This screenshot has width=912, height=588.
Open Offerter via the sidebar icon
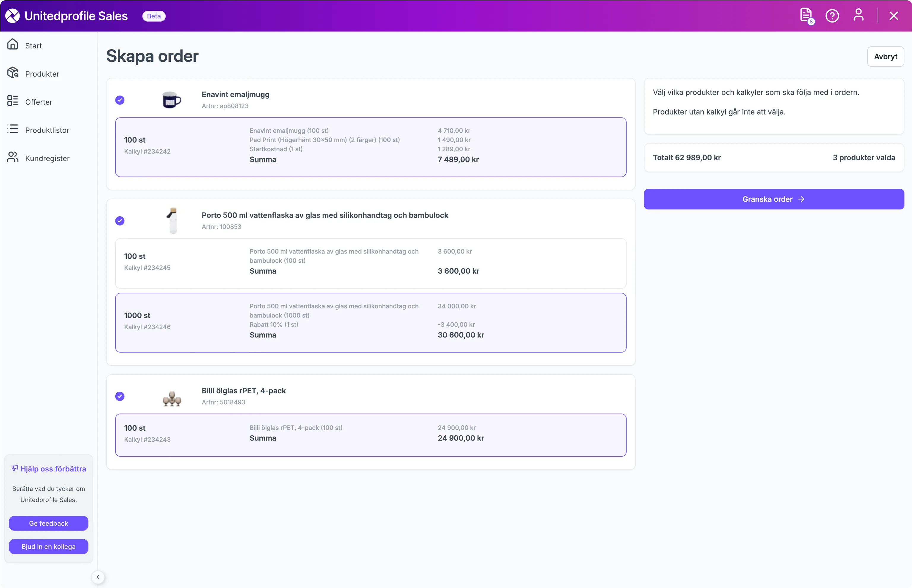[12, 101]
